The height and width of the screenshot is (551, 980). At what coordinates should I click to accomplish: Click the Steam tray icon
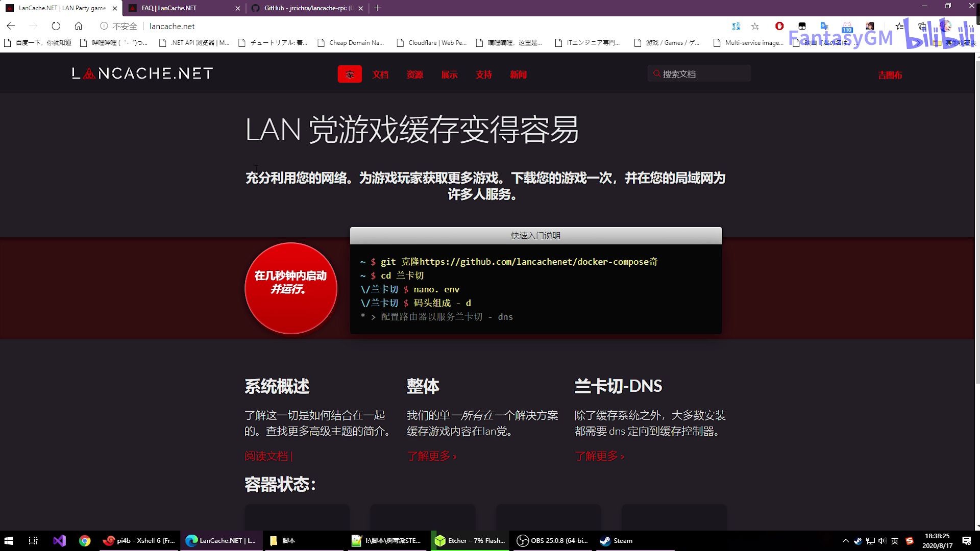[x=857, y=541]
